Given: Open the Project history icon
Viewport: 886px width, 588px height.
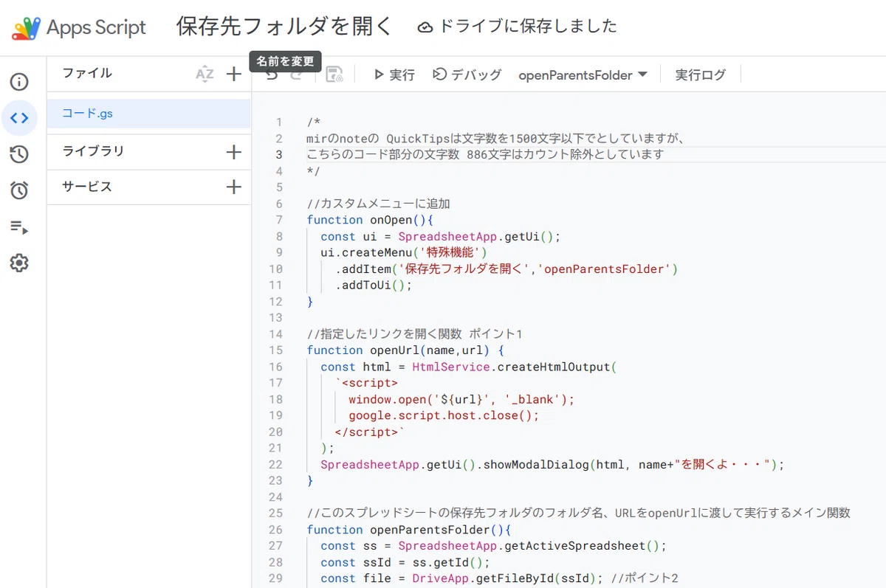Looking at the screenshot, I should 19,154.
